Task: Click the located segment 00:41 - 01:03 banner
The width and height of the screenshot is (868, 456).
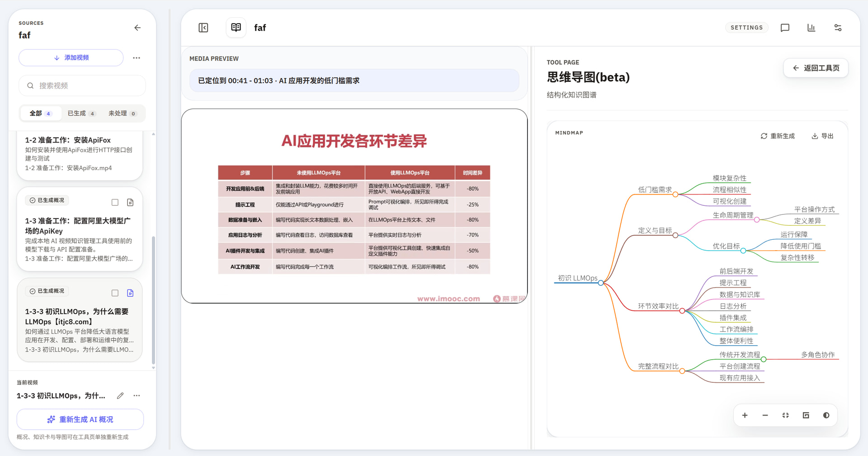Action: pyautogui.click(x=354, y=81)
